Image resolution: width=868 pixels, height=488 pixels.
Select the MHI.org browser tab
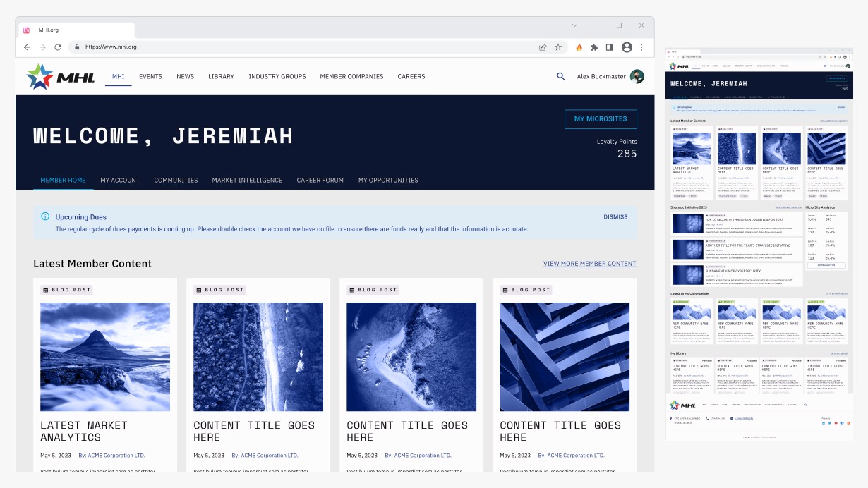(x=76, y=30)
